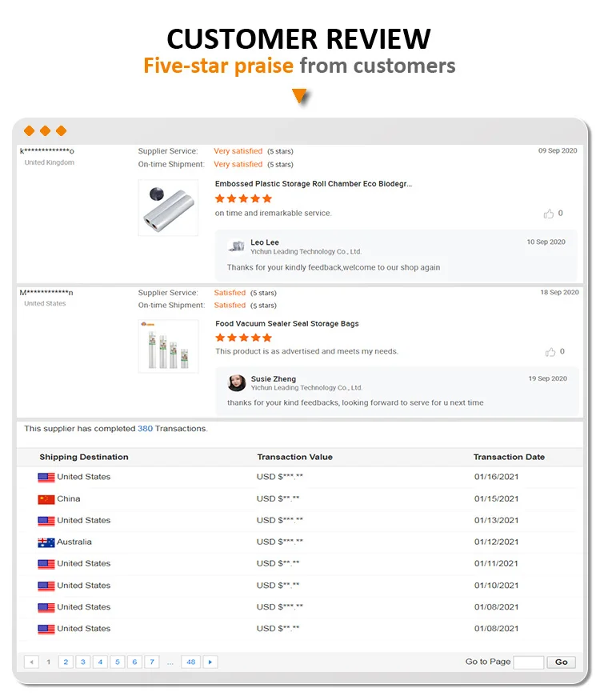600x700 pixels.
Task: Click the Go button
Action: pos(561,662)
